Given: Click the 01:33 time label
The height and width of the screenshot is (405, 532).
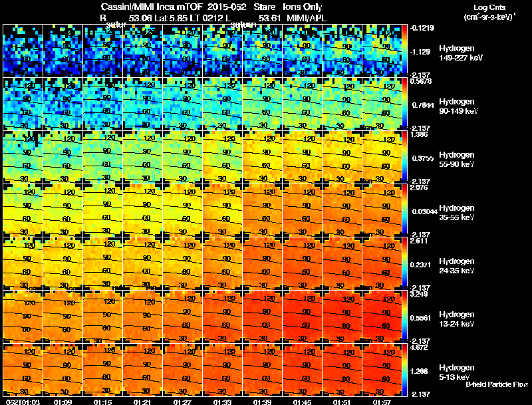Looking at the screenshot, I should (x=223, y=402).
